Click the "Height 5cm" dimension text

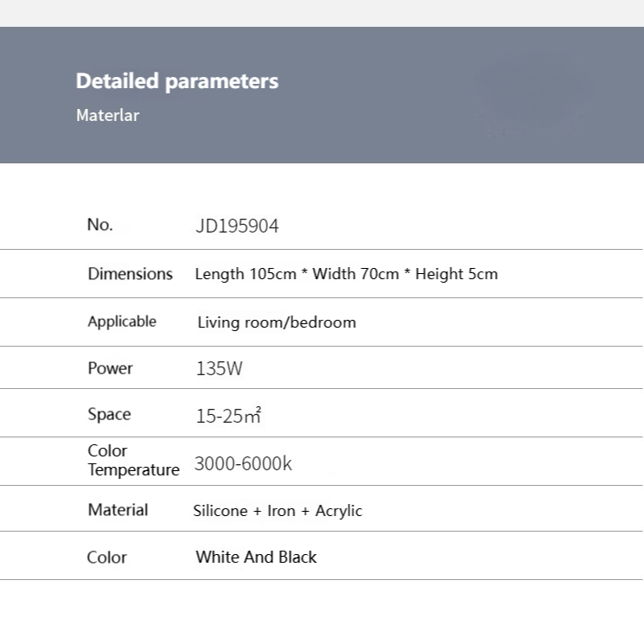click(456, 274)
